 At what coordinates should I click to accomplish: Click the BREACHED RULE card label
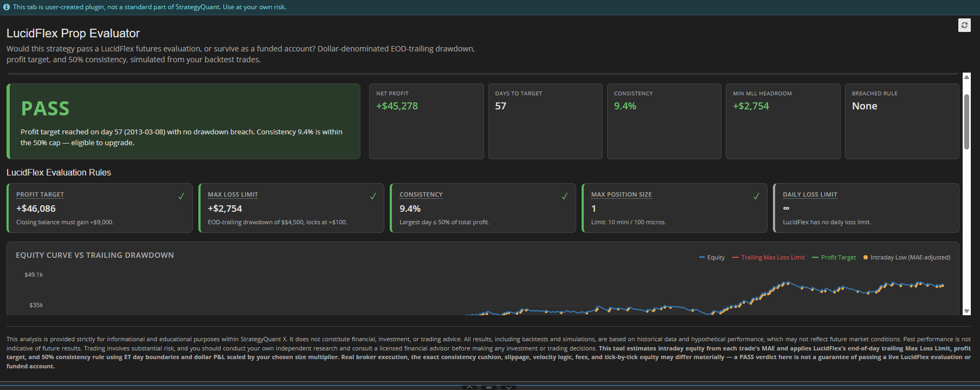pyautogui.click(x=874, y=94)
